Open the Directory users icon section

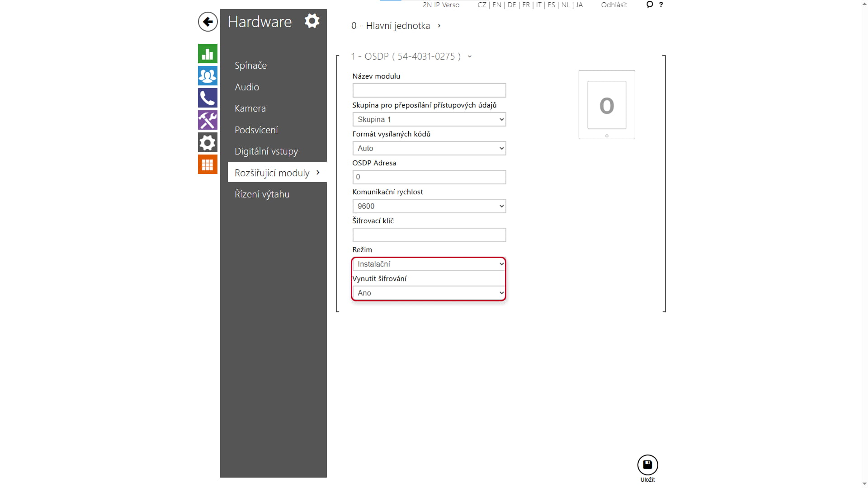(208, 76)
